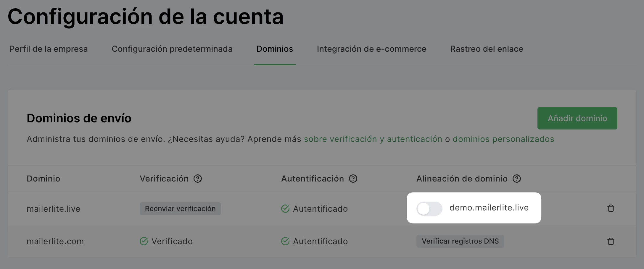
Task: Open the Perfil de la empresa tab
Action: (49, 49)
